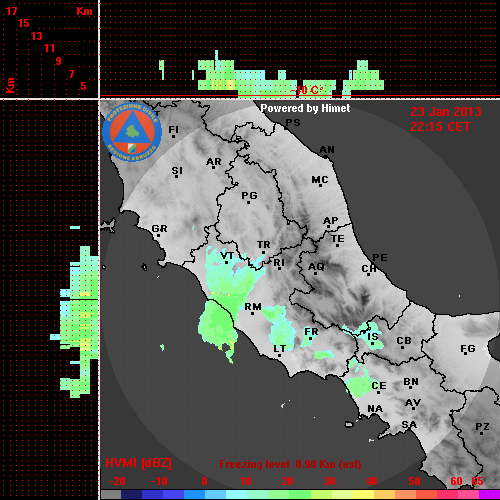Click the AN city label

(327, 150)
